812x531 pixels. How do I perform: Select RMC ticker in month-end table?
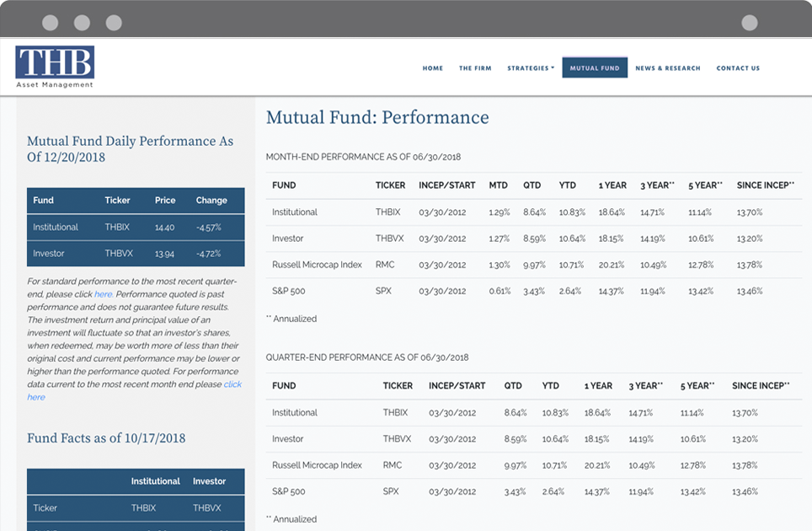tap(385, 265)
